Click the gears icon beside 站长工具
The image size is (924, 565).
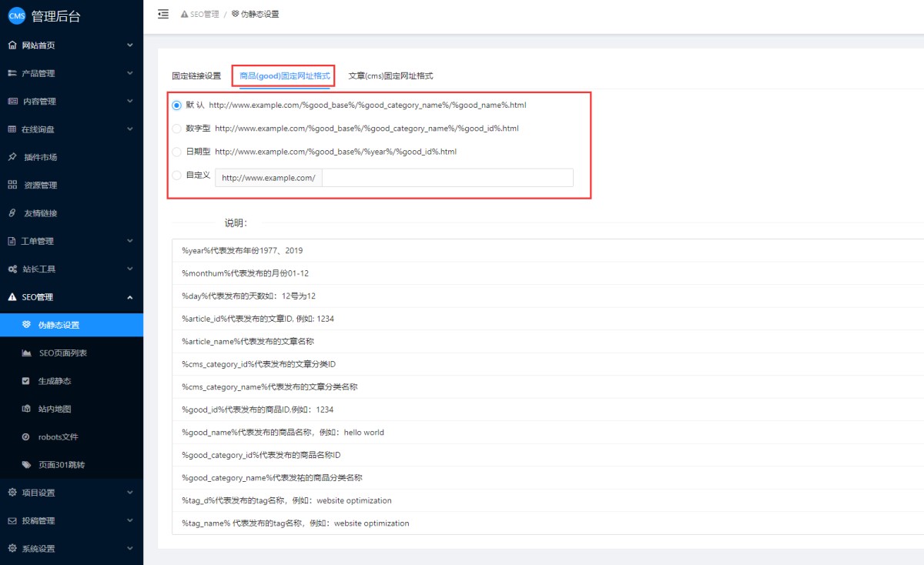12,269
